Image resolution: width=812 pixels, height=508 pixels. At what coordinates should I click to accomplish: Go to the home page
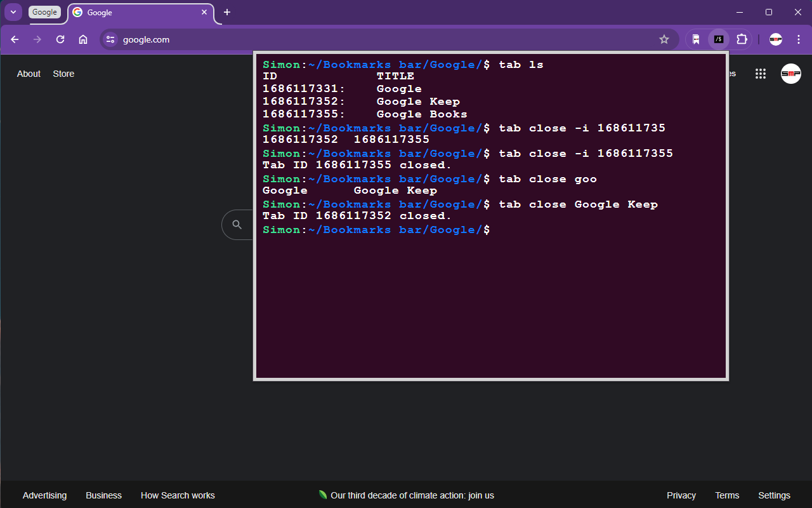(83, 39)
